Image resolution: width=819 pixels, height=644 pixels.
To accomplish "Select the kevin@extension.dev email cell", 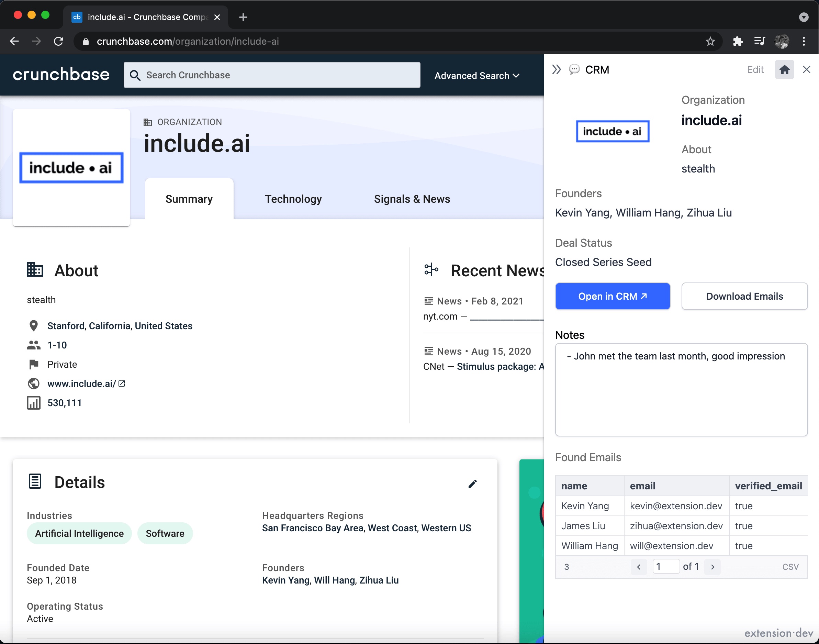I will (x=676, y=506).
